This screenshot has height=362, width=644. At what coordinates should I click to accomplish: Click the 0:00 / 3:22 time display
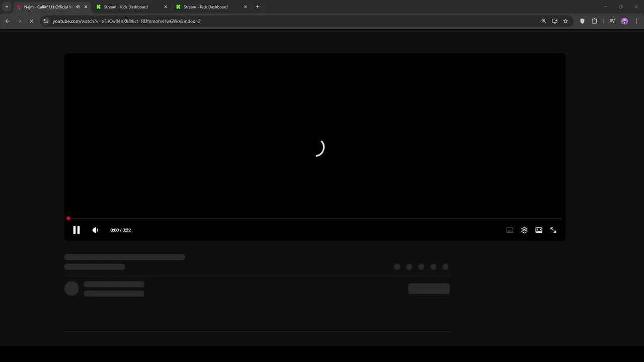coord(121,230)
